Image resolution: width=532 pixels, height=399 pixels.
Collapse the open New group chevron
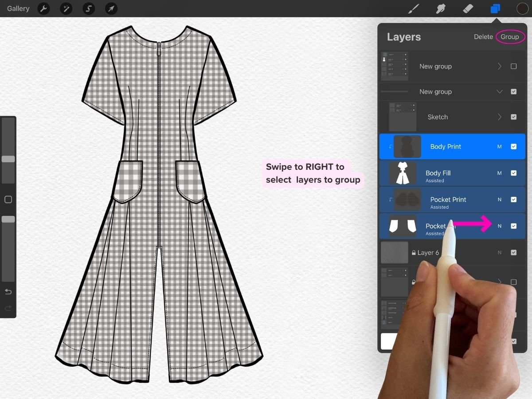click(x=499, y=92)
